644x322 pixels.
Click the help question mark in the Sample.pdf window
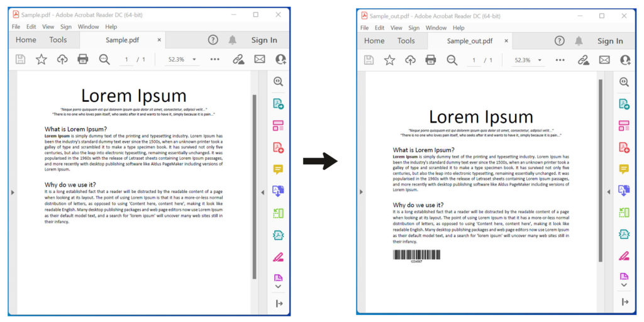point(213,40)
